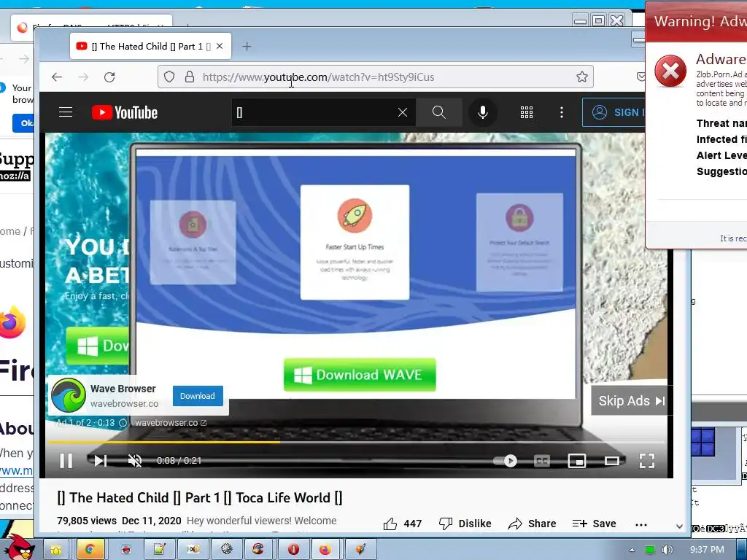Open Pocket icon in Firefox toolbar
This screenshot has width=747, height=560.
(x=640, y=77)
